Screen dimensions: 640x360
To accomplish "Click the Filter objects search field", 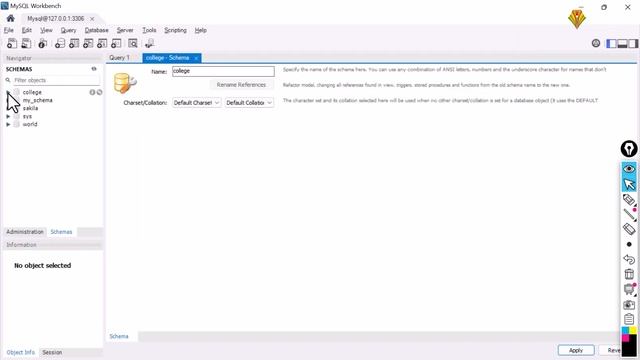I will [x=56, y=80].
